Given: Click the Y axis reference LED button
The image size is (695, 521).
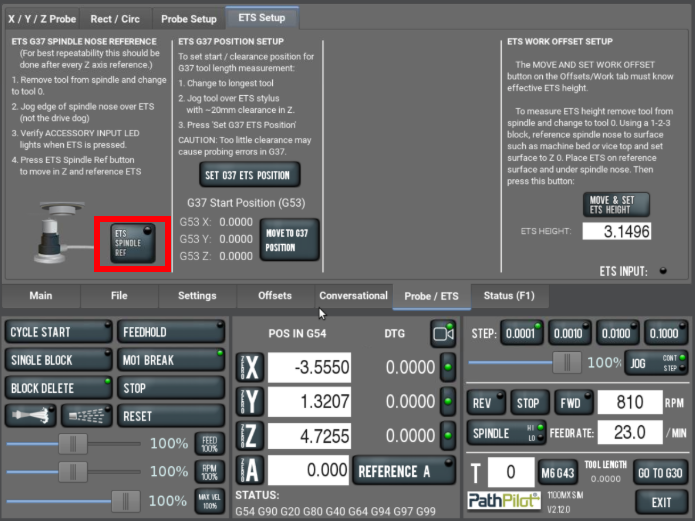Looking at the screenshot, I should click(448, 402).
